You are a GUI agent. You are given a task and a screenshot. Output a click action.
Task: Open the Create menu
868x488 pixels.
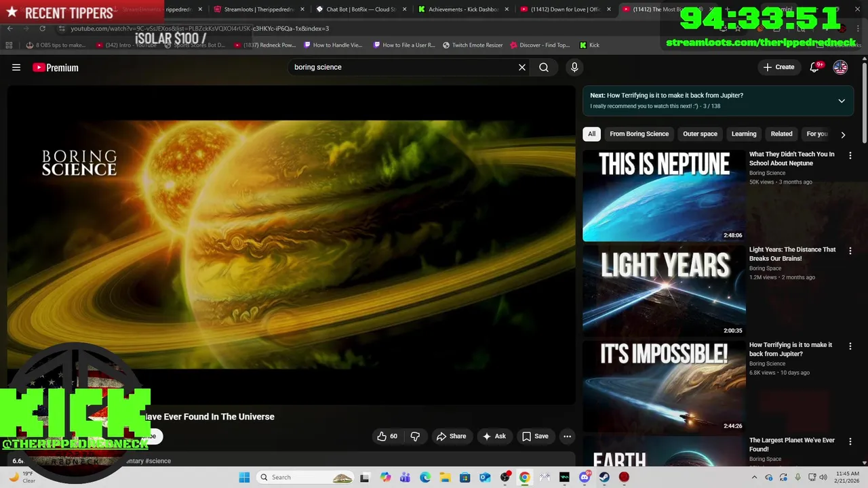pos(778,67)
